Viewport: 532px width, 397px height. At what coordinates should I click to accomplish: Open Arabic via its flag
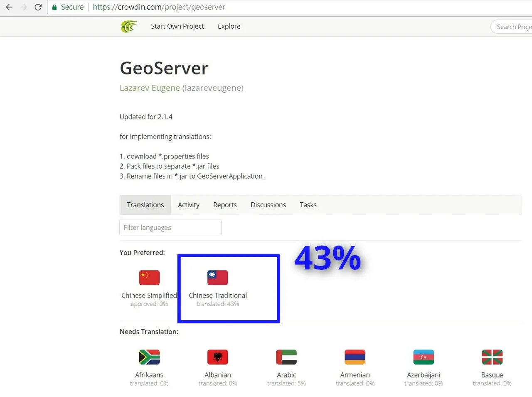coord(286,357)
